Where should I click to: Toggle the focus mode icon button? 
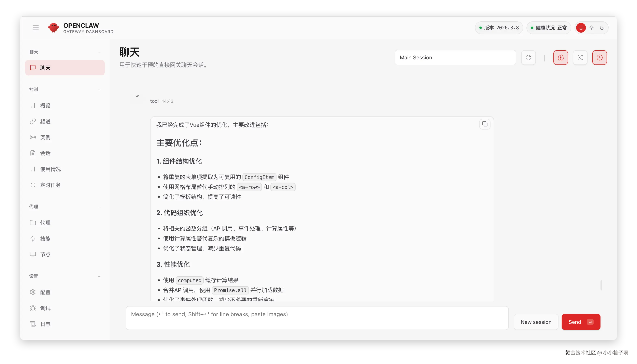(580, 58)
